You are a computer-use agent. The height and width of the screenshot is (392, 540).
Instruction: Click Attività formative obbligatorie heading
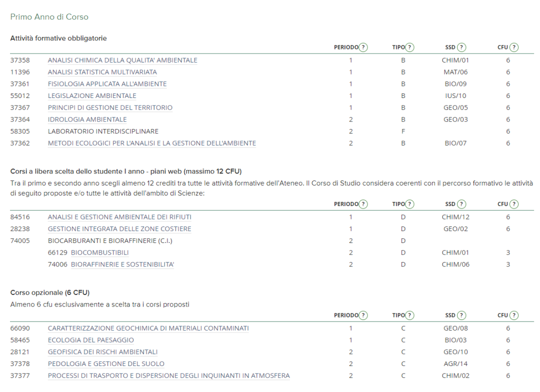tap(58, 38)
